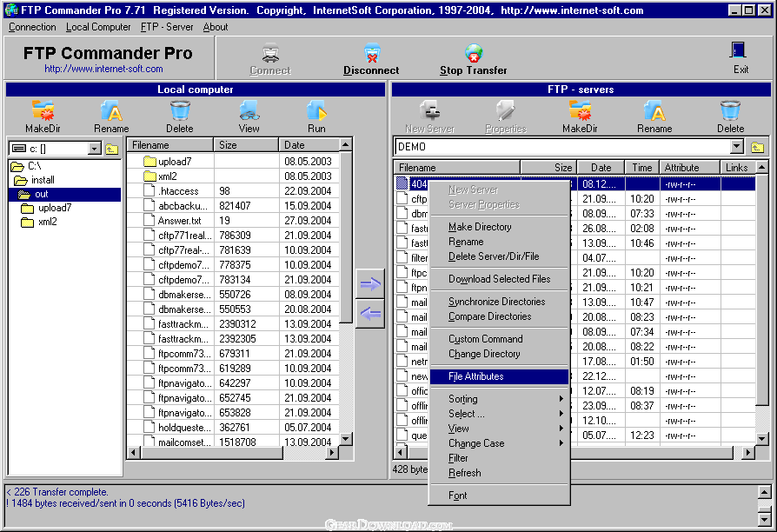This screenshot has height=532, width=777.
Task: Click the local Delete trash icon
Action: tap(180, 111)
